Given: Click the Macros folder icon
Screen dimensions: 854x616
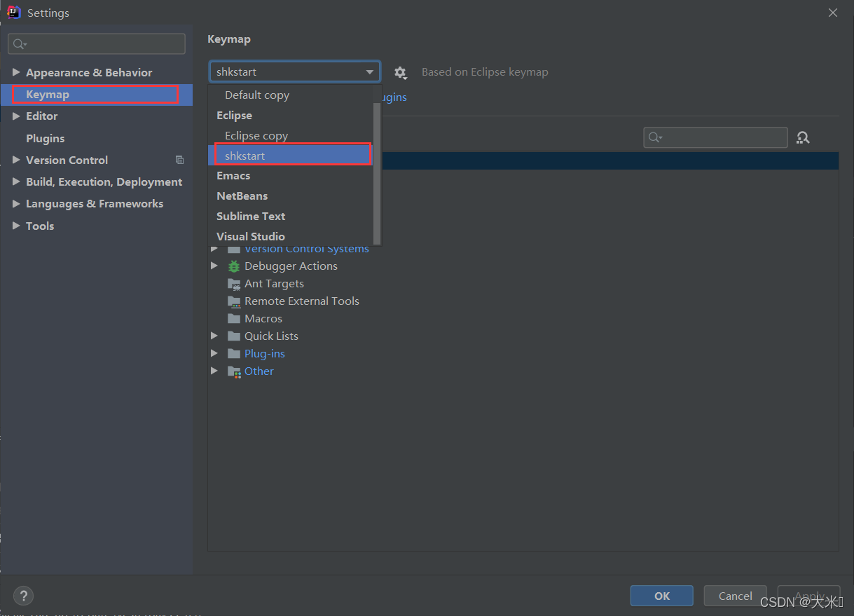Looking at the screenshot, I should pos(234,319).
